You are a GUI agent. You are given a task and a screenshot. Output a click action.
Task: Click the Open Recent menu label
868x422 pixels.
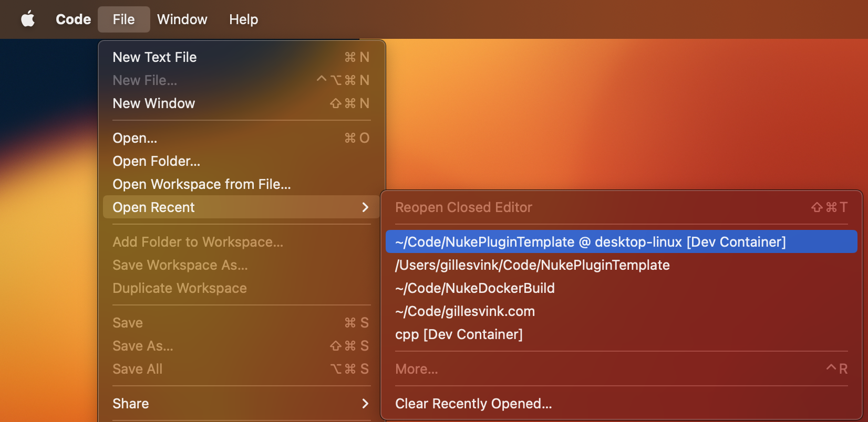[x=153, y=207]
